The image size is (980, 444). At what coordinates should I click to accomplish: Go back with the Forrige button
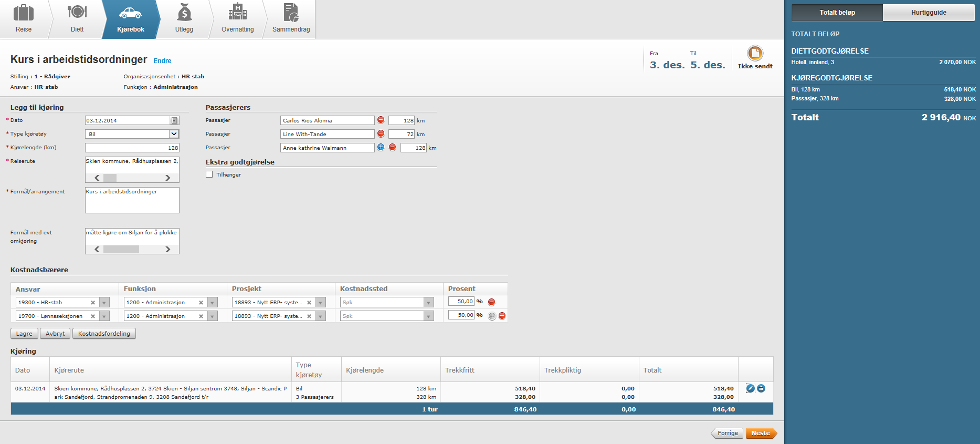pos(727,433)
